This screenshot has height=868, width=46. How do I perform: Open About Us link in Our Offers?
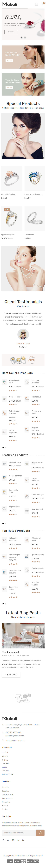click(5, 787)
